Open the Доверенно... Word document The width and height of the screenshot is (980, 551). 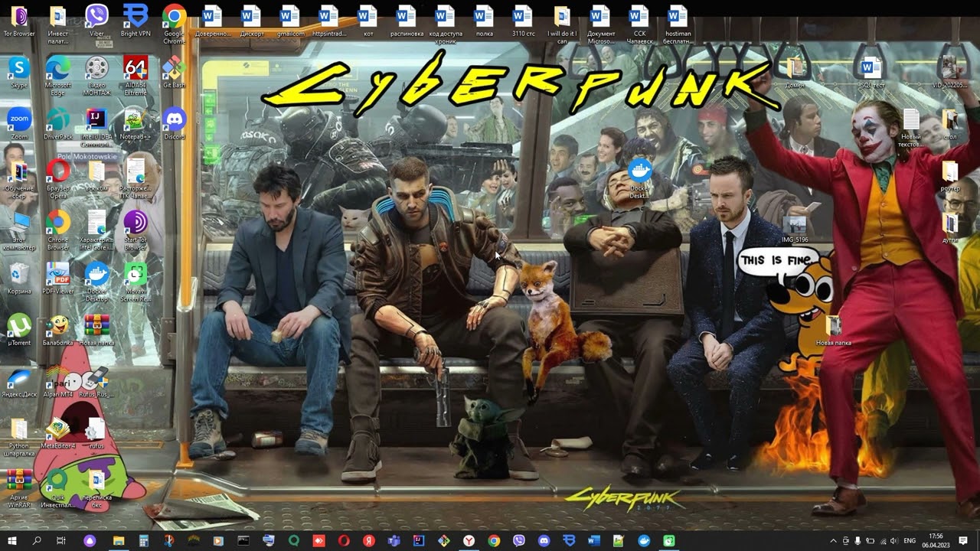click(212, 21)
